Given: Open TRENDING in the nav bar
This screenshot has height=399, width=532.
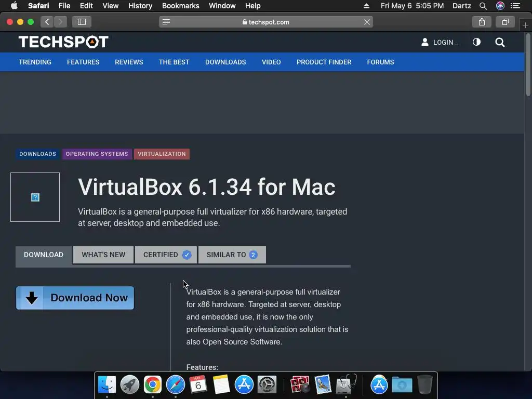Looking at the screenshot, I should click(35, 62).
